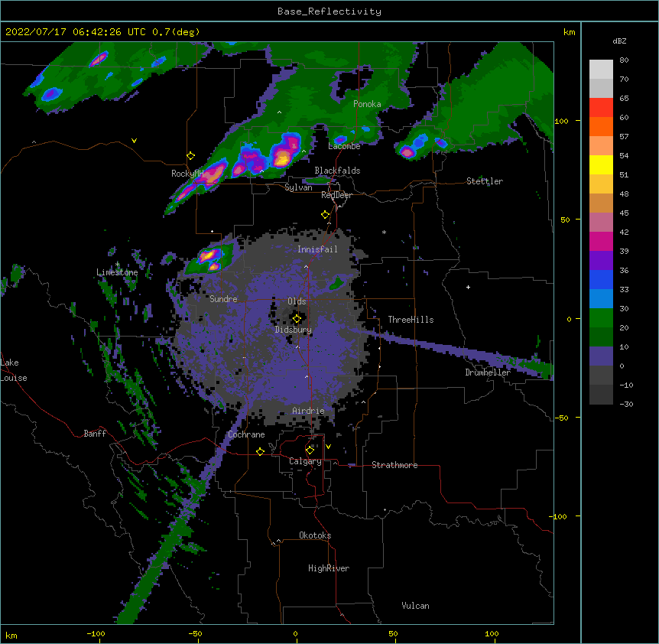The width and height of the screenshot is (659, 644).
Task: Click the Lacombe label
Action: [x=344, y=146]
